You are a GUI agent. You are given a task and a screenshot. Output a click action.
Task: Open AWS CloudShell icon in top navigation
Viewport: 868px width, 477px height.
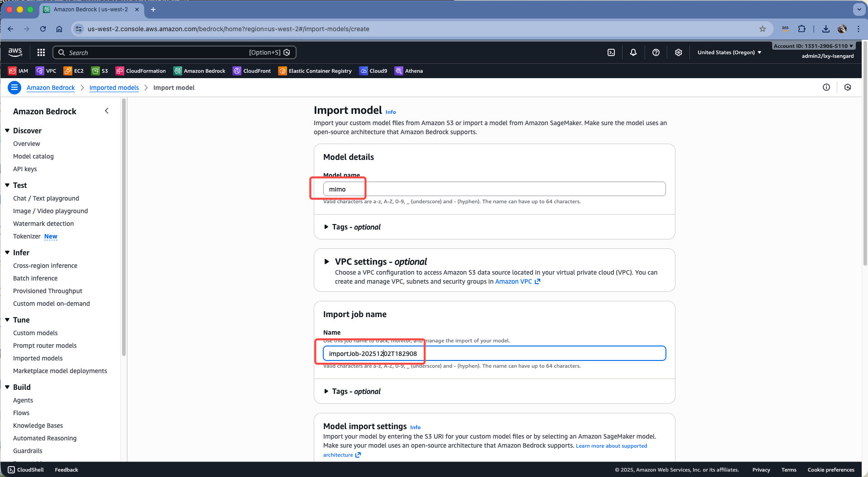[611, 52]
